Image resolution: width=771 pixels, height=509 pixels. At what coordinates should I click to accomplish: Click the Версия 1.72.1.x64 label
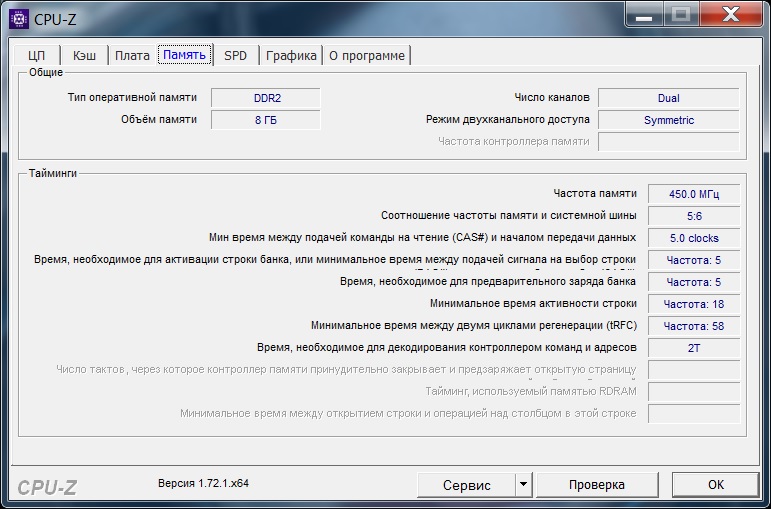(204, 483)
